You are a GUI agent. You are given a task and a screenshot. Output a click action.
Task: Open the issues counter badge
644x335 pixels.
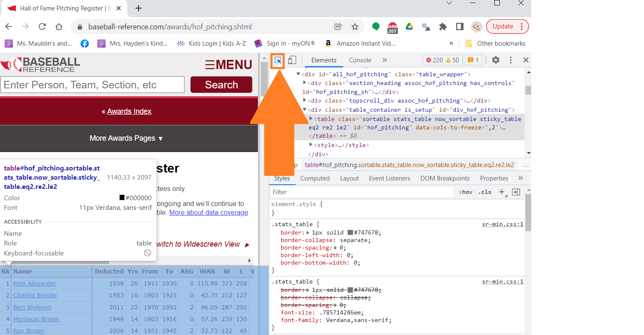473,60
